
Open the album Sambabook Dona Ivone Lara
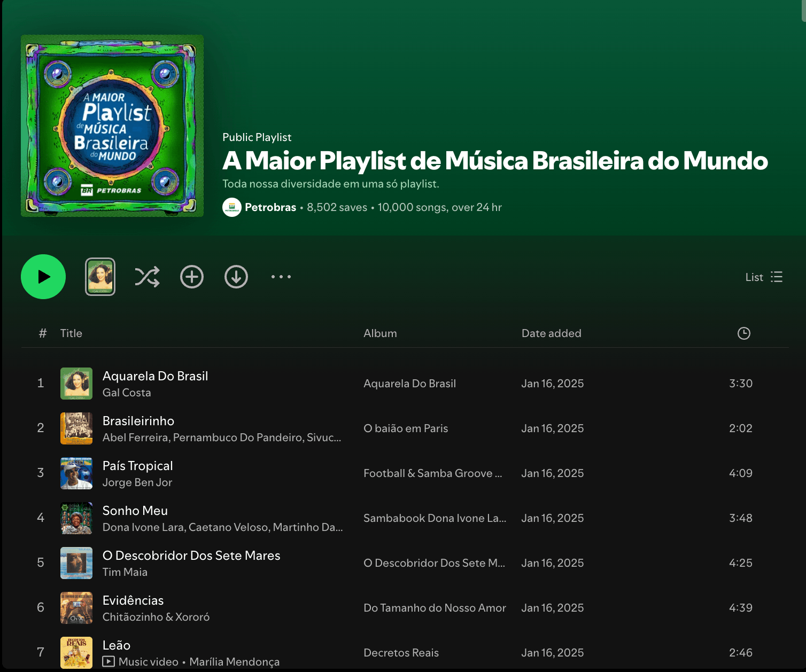(435, 518)
